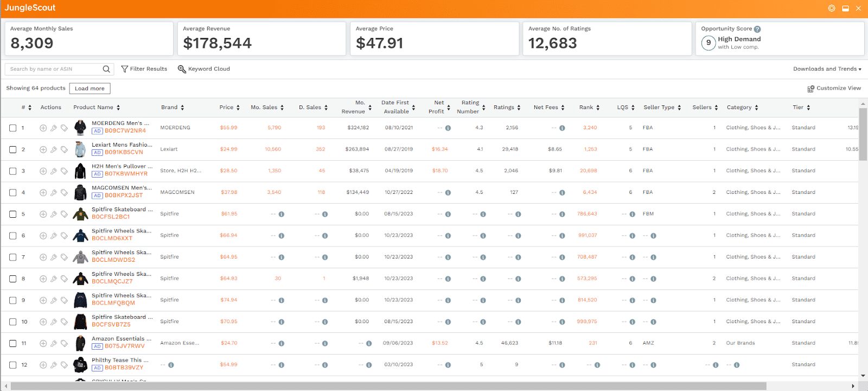Click the pin icon for Lexiart Mens Fashion row
The image size is (868, 391).
click(x=54, y=149)
